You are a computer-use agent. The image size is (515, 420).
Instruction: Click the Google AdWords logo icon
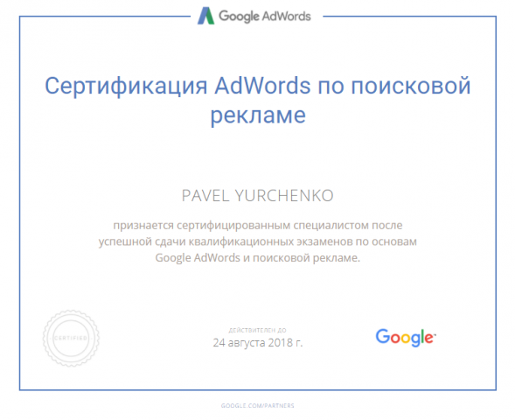206,16
